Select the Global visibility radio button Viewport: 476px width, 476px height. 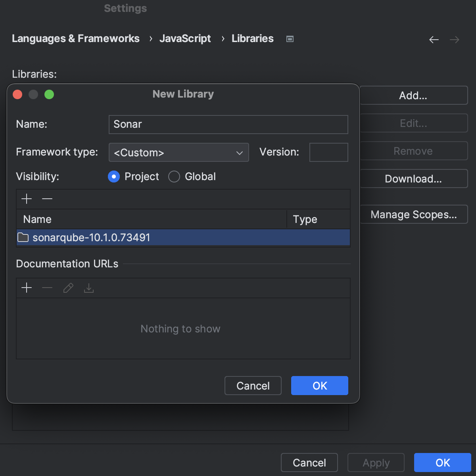pos(174,177)
